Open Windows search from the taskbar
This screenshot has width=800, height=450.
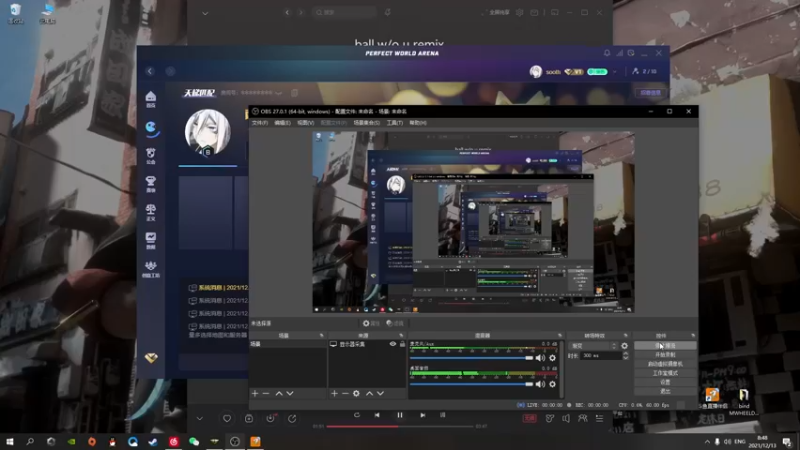tap(30, 441)
